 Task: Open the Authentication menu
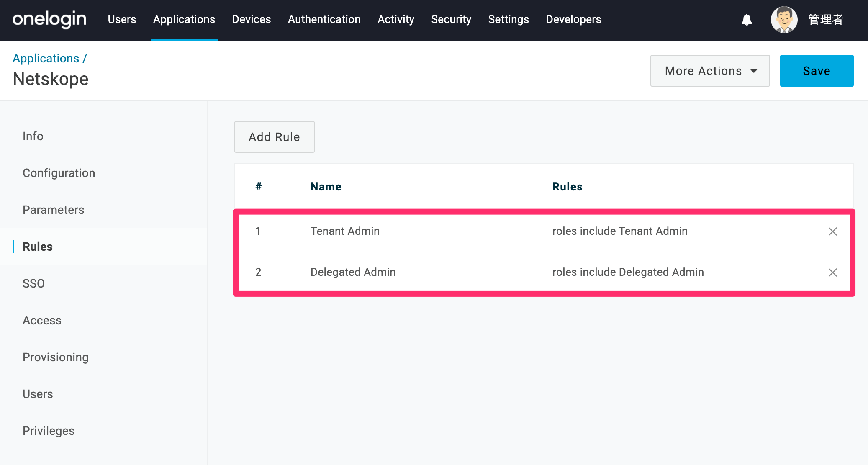tap(324, 20)
